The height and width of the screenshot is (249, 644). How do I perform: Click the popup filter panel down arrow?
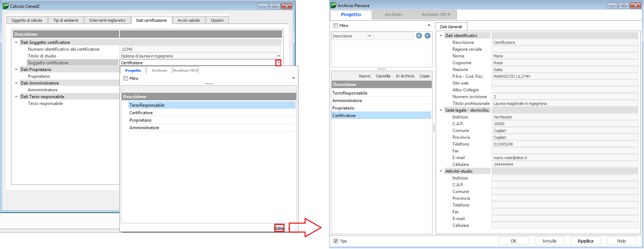[293, 78]
